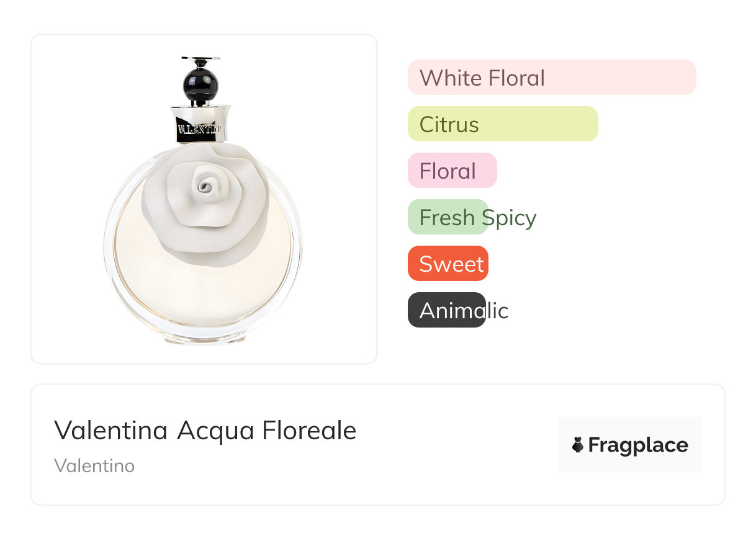756x536 pixels.
Task: Click the pink Floral accord bar
Action: [452, 171]
